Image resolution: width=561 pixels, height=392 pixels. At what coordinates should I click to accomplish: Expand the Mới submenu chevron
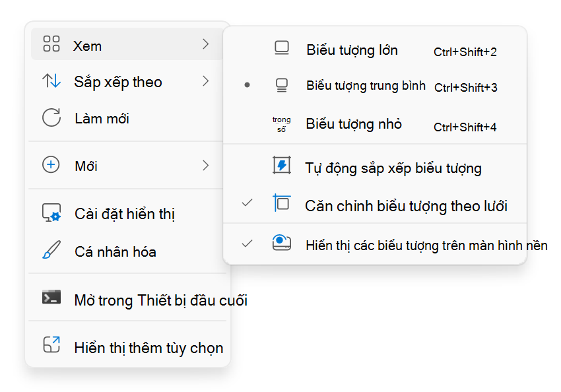pos(205,165)
